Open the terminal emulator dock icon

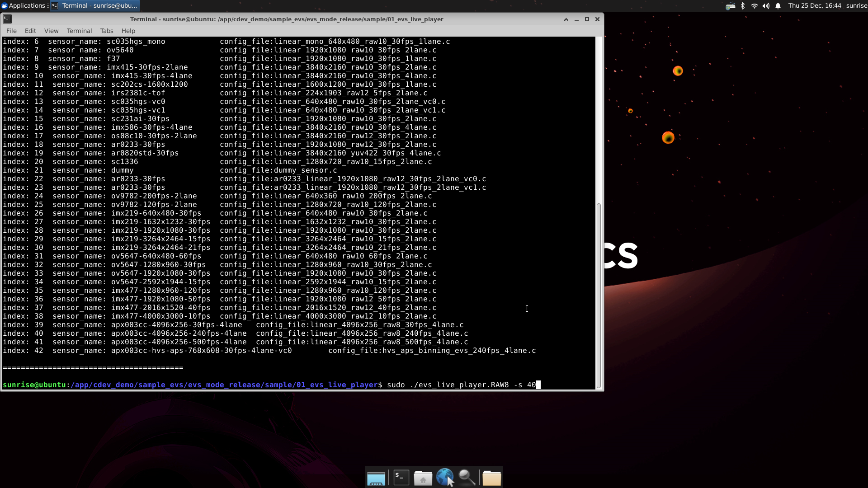(401, 478)
